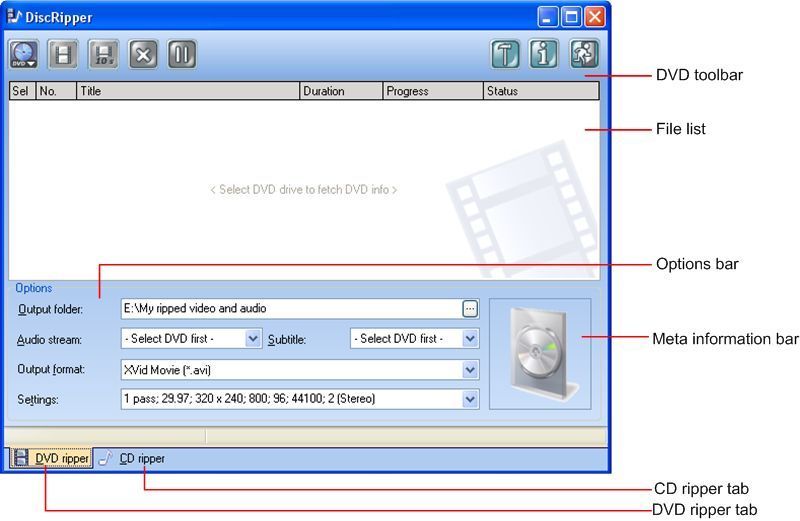Viewport: 800px width, 521px height.
Task: Click the Progress column header
Action: point(433,91)
